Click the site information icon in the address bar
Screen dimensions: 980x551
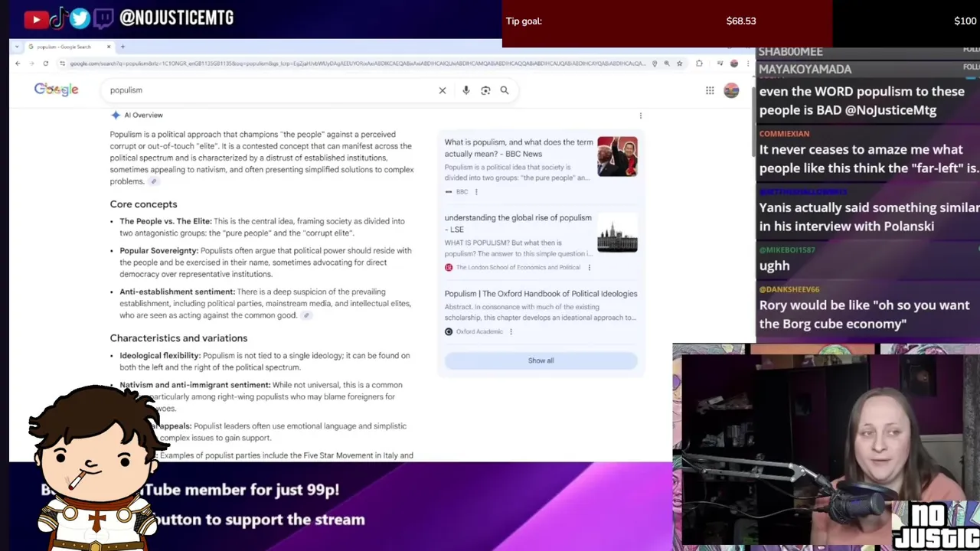(x=63, y=64)
